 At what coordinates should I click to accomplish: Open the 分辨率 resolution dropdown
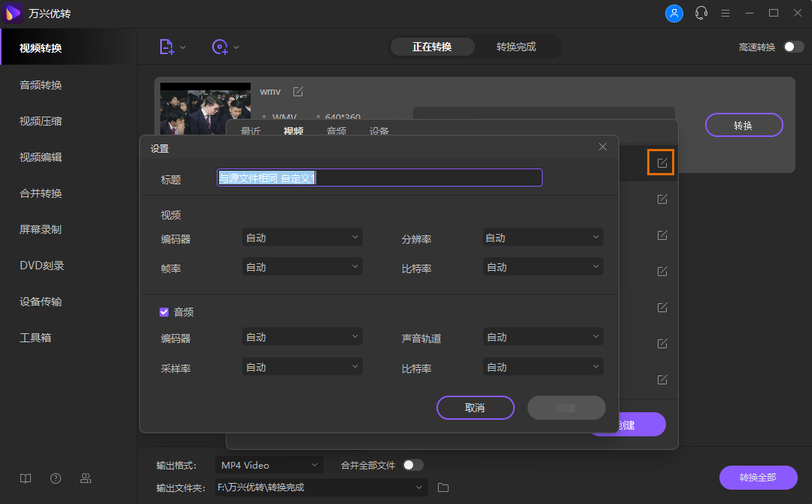[x=543, y=238]
